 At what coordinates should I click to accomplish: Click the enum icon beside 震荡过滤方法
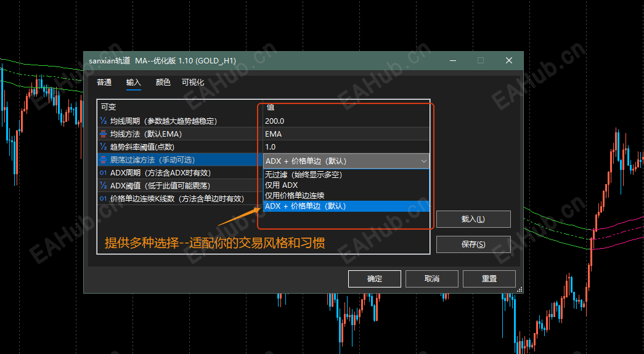point(103,160)
